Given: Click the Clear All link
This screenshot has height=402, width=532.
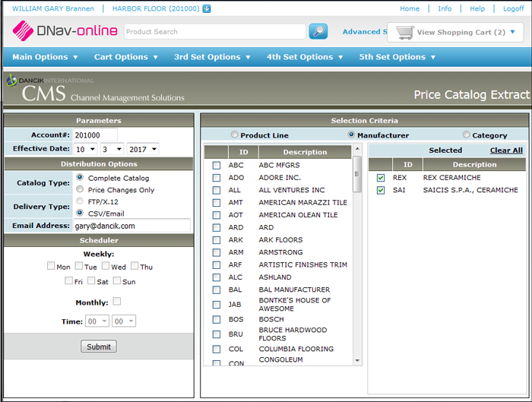Looking at the screenshot, I should (x=505, y=150).
